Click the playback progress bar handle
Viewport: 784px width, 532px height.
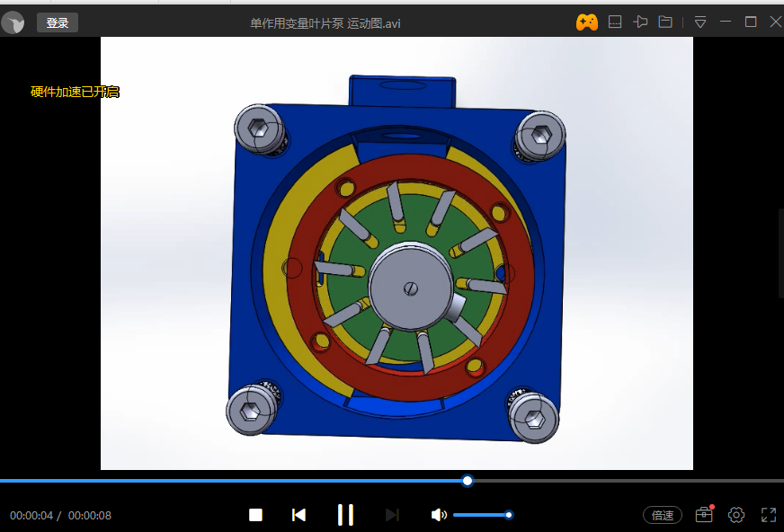(x=468, y=481)
